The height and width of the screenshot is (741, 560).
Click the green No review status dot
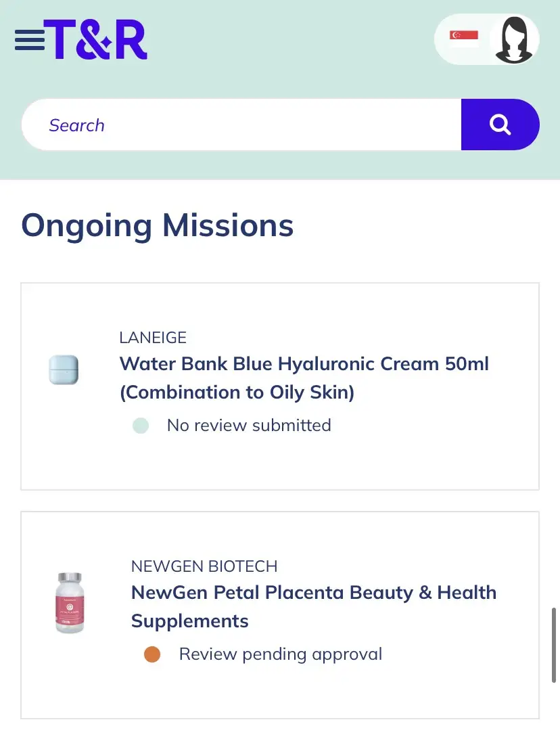pyautogui.click(x=141, y=426)
